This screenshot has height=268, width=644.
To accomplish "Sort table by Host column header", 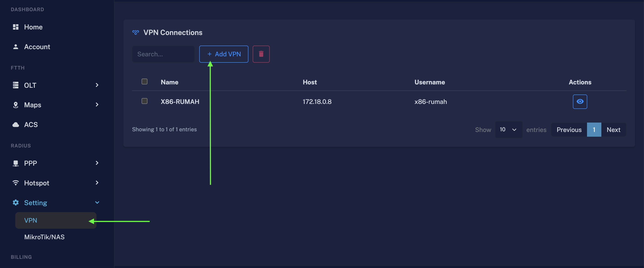I will [x=309, y=82].
